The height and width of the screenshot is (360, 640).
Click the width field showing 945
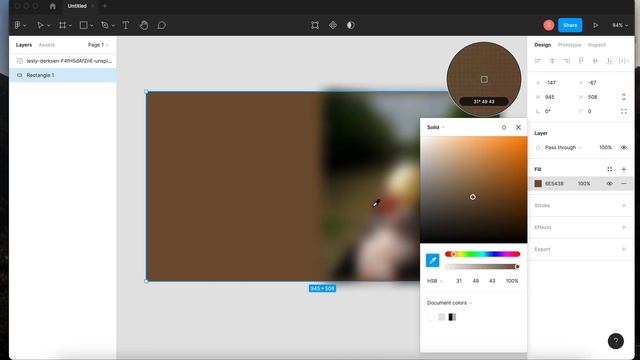point(550,97)
